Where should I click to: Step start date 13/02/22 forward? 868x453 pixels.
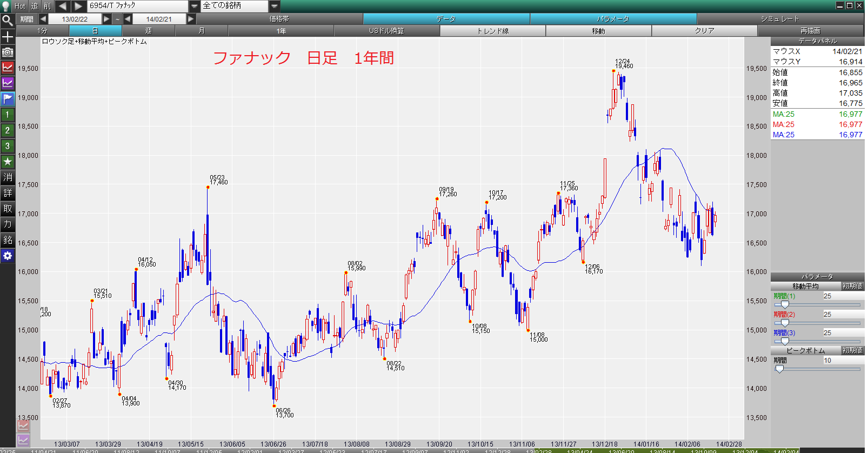[x=106, y=19]
